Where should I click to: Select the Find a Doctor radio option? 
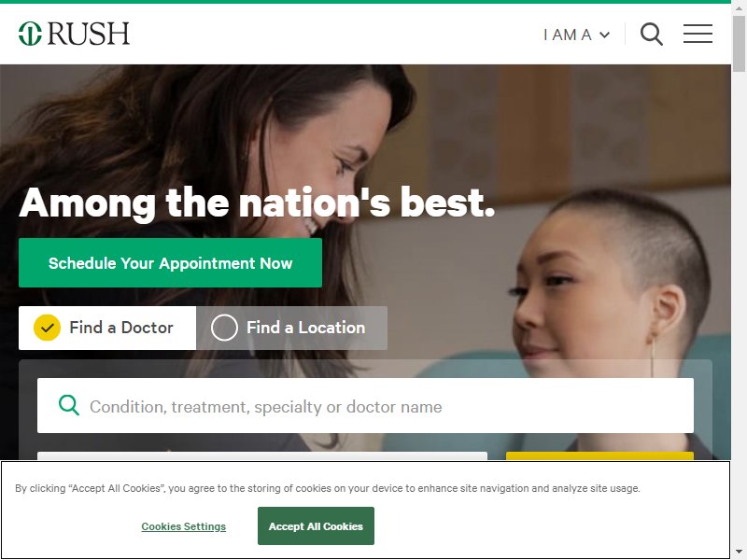pyautogui.click(x=48, y=328)
